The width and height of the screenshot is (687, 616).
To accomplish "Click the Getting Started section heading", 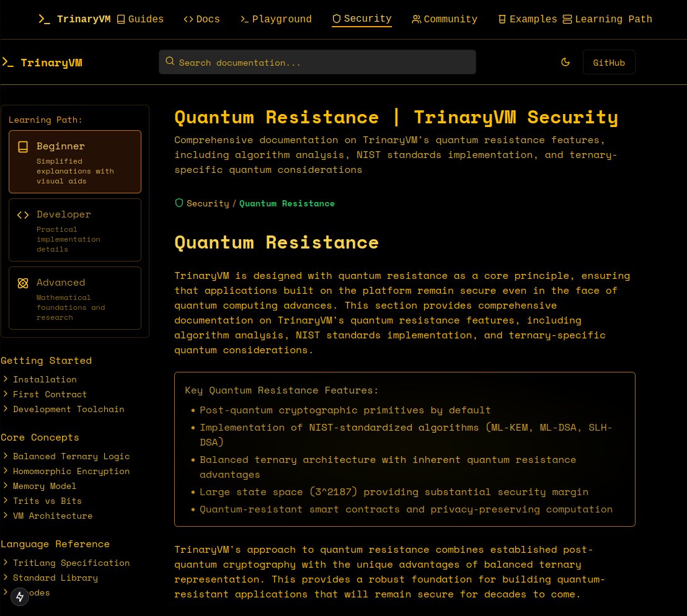I will (x=47, y=360).
